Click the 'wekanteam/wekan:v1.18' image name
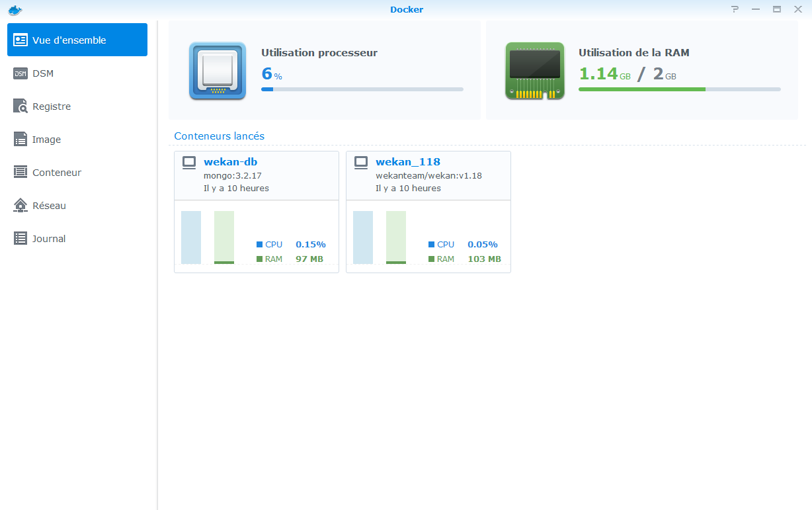The image size is (812, 510). (x=428, y=176)
